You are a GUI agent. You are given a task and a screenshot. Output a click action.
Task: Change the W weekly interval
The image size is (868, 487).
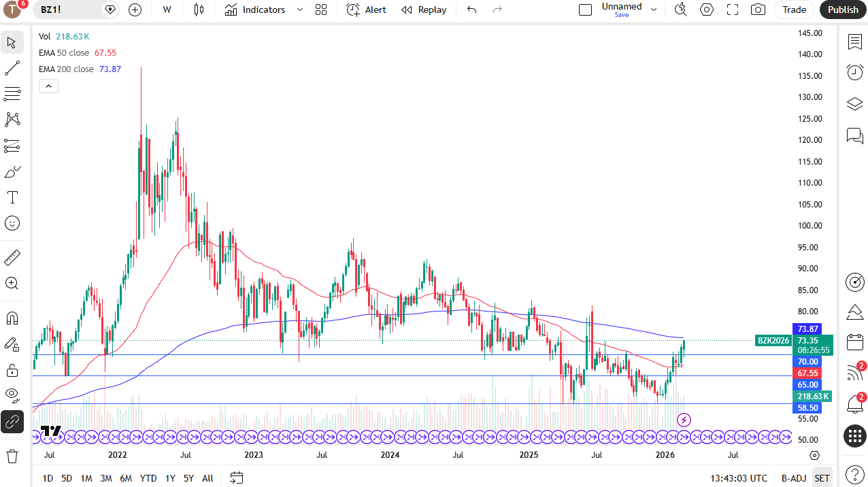167,10
